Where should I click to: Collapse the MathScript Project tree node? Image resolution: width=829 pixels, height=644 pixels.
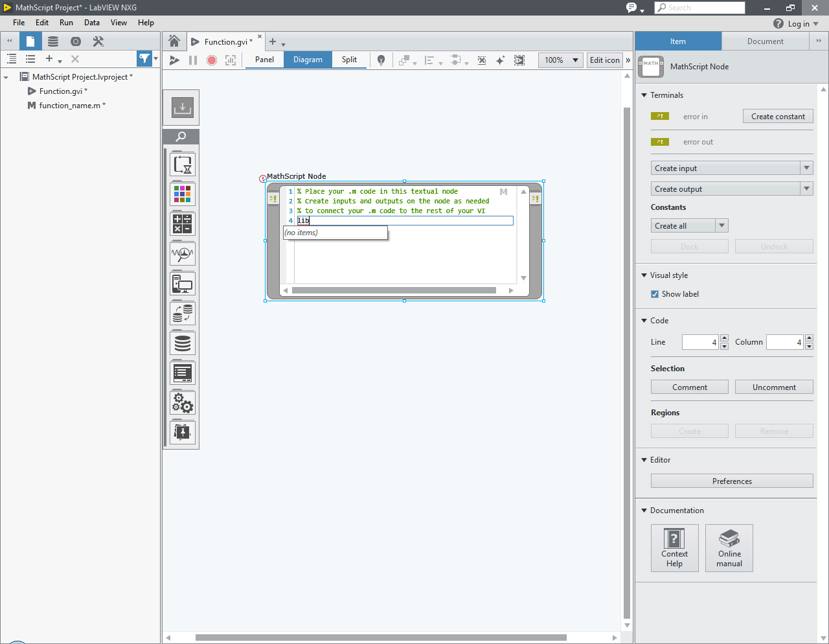[6, 77]
